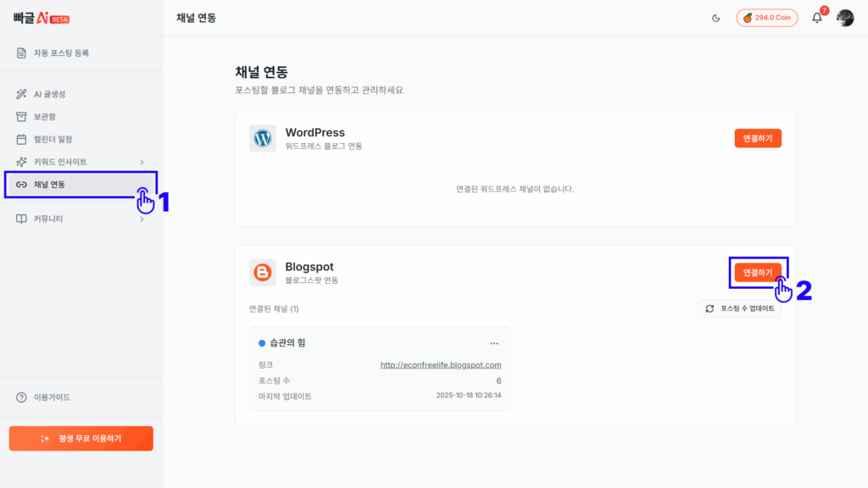Click 포스팅 수 업데이트 refresh button
The height and width of the screenshot is (488, 868).
(739, 309)
